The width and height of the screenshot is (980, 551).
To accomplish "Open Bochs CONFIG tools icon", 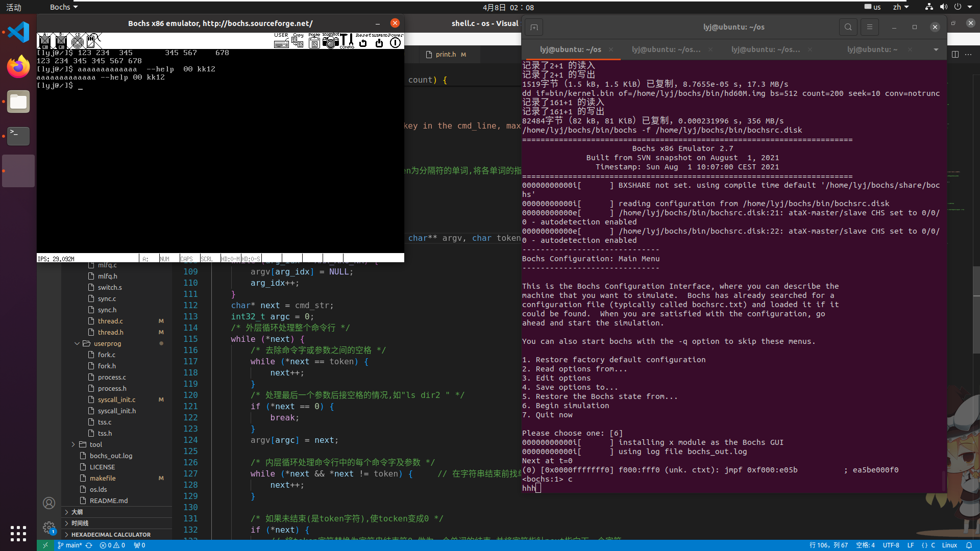I will [347, 41].
